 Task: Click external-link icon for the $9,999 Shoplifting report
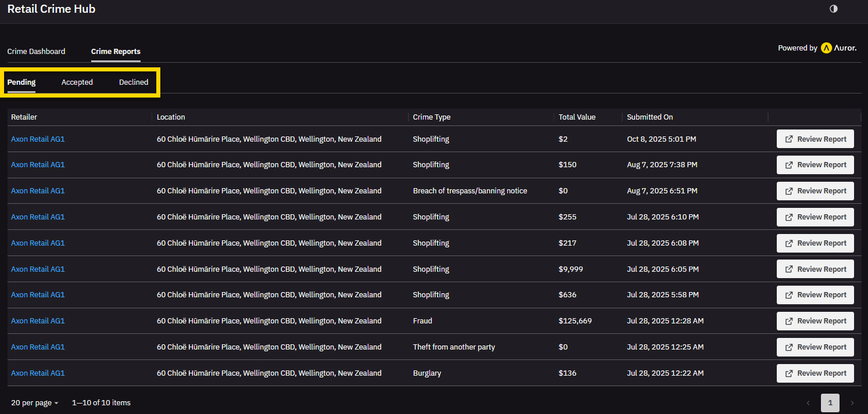[789, 269]
